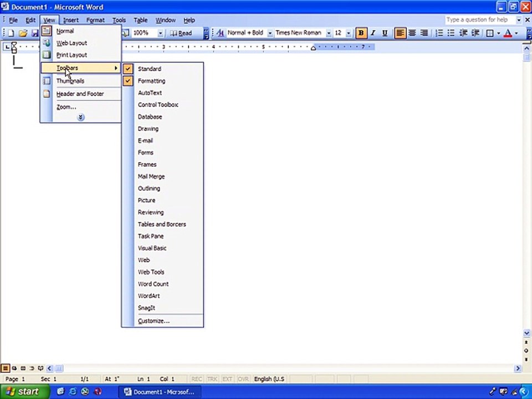This screenshot has height=399, width=532.
Task: Turn on the Reviewing toolbar
Action: pyautogui.click(x=162, y=212)
